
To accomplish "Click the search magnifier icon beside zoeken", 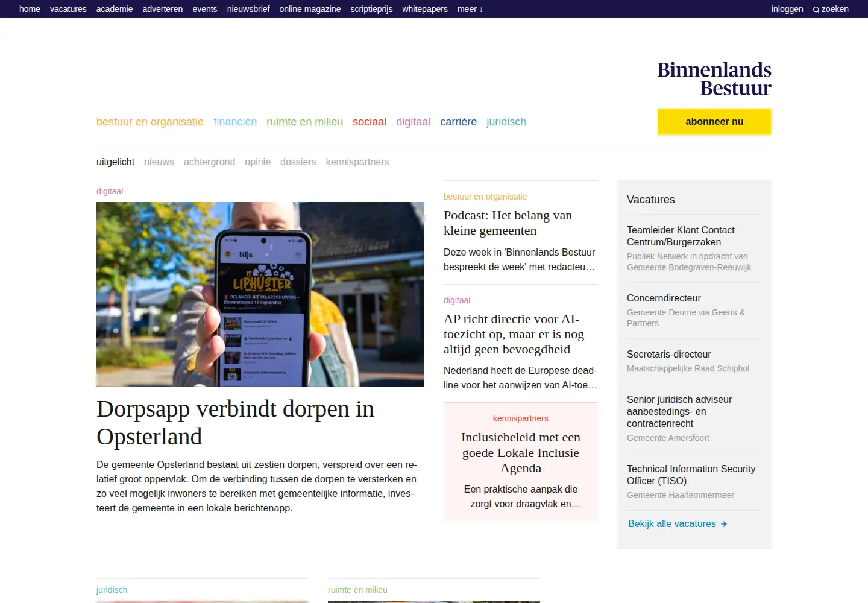I will 816,10.
